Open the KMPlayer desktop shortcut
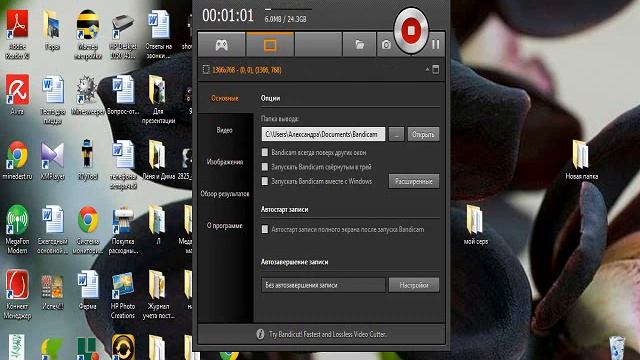Viewport: 640px width, 360px height. click(53, 160)
